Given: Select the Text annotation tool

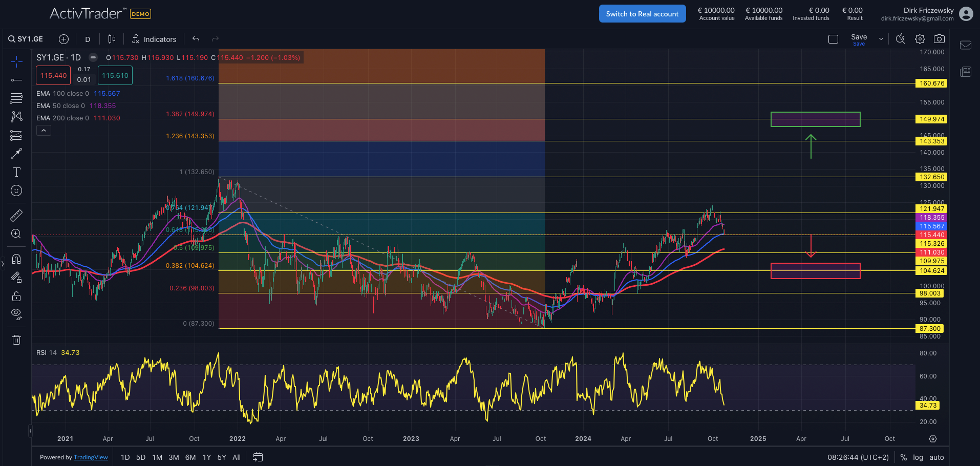Looking at the screenshot, I should coord(16,172).
